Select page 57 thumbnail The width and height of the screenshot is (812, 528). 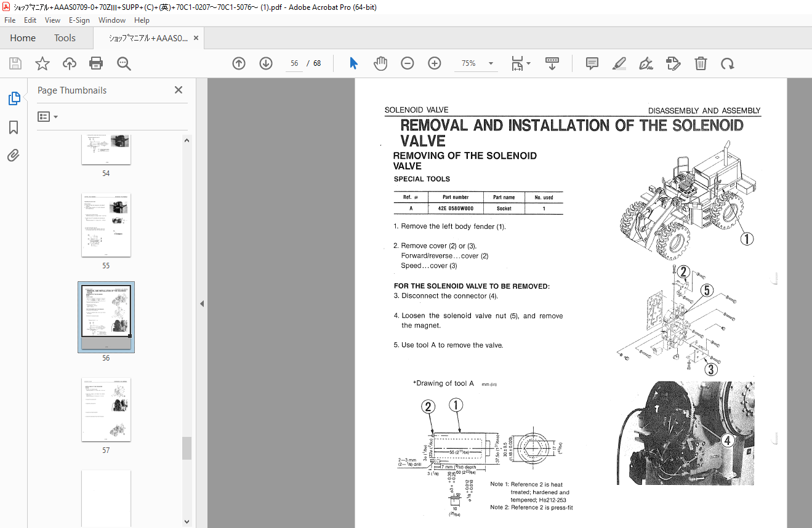tap(106, 409)
